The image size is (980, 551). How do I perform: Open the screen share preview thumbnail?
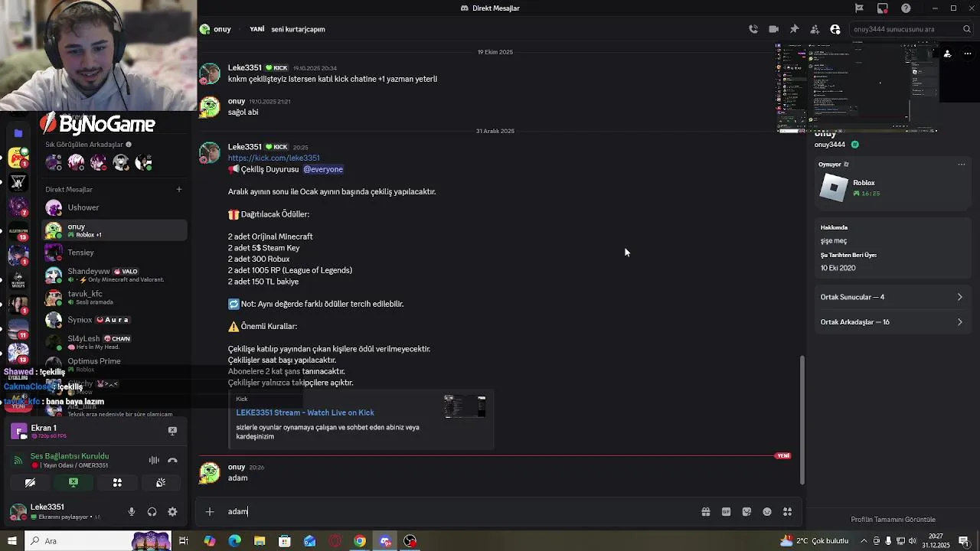(857, 87)
